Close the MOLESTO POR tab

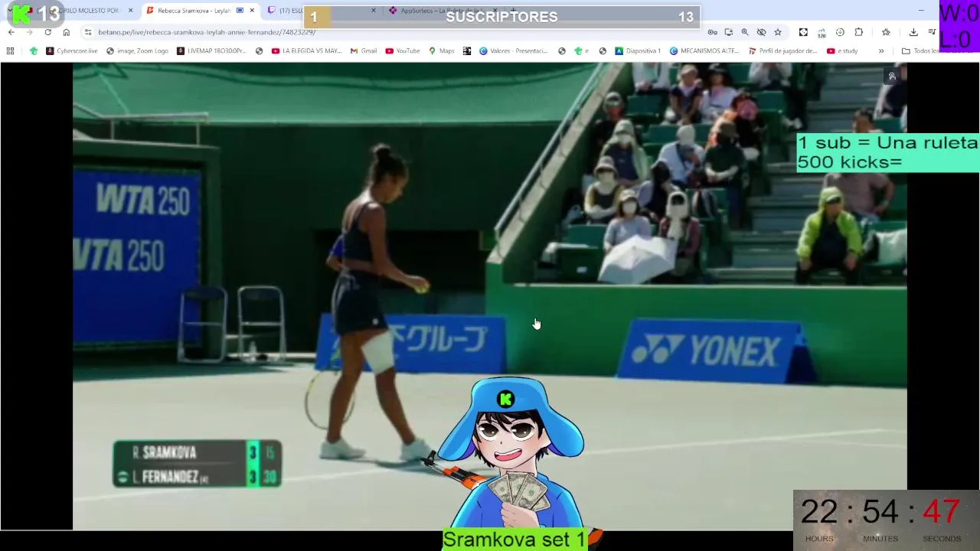pyautogui.click(x=130, y=11)
